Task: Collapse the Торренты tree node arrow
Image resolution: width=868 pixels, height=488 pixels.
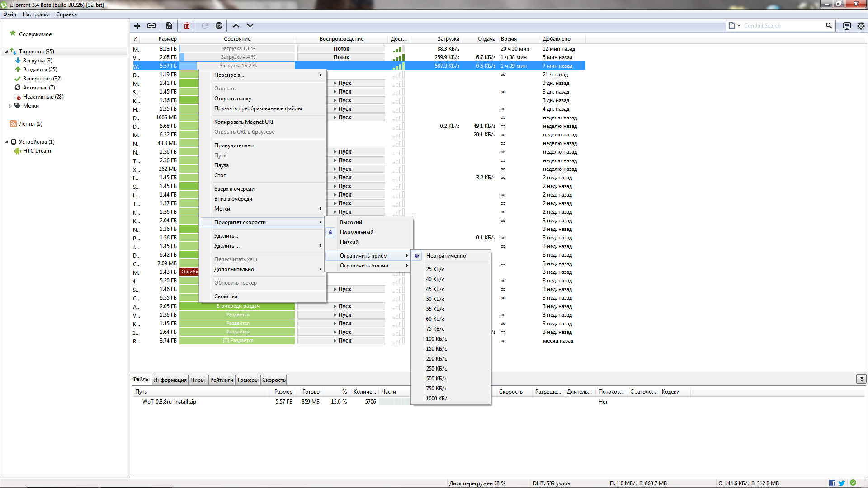Action: (x=6, y=52)
